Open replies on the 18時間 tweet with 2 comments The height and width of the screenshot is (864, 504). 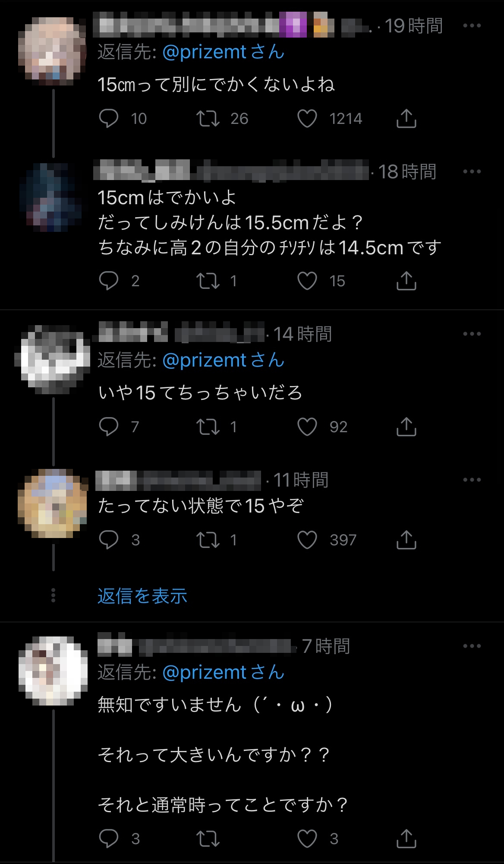109,281
